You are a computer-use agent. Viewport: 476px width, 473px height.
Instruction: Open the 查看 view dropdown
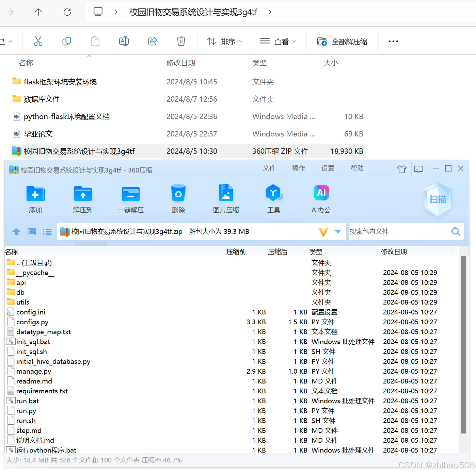point(278,42)
